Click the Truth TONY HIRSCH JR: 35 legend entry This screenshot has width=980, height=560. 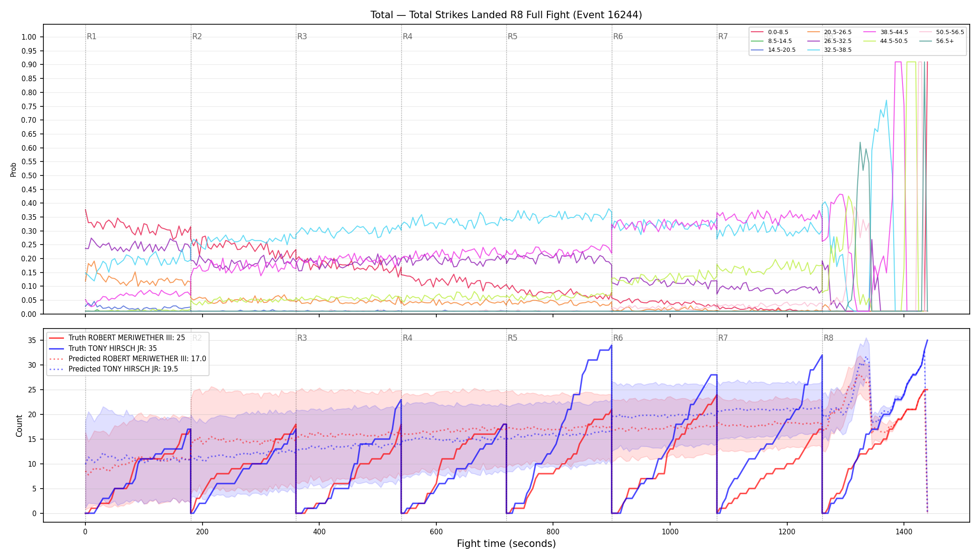103,348
